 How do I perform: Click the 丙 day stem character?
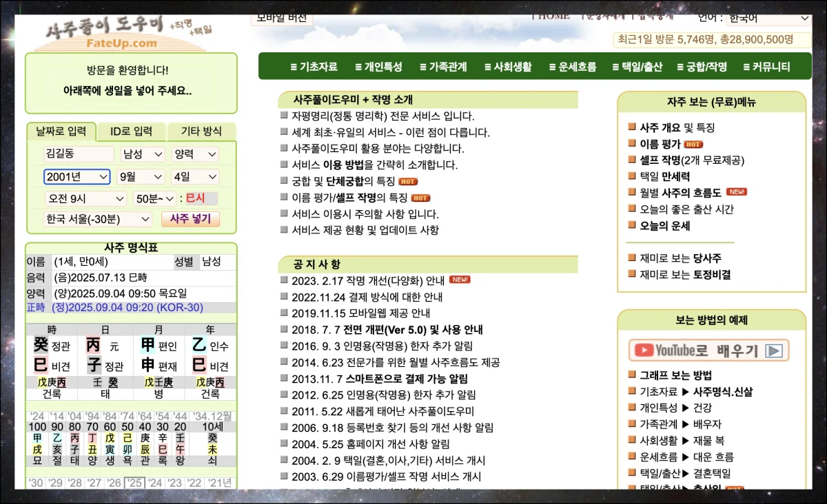tap(93, 346)
